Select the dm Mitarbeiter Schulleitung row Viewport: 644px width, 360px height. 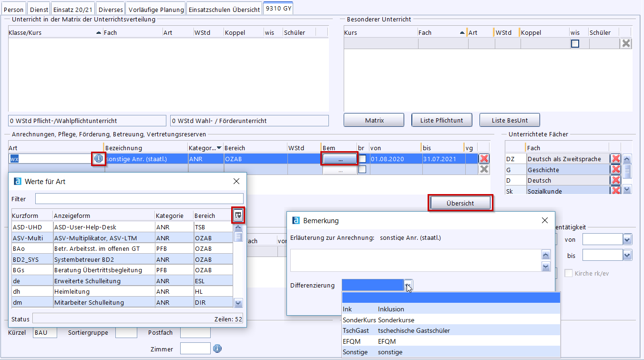click(x=122, y=302)
